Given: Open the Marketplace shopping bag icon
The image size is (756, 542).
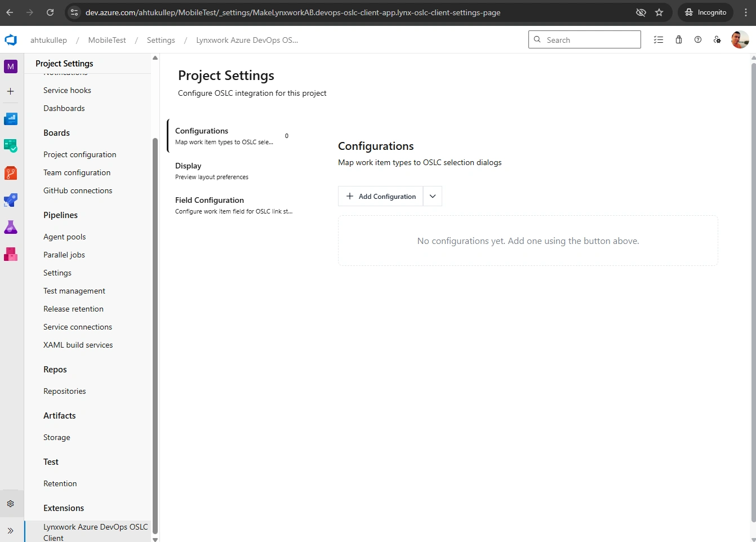Looking at the screenshot, I should click(x=679, y=39).
